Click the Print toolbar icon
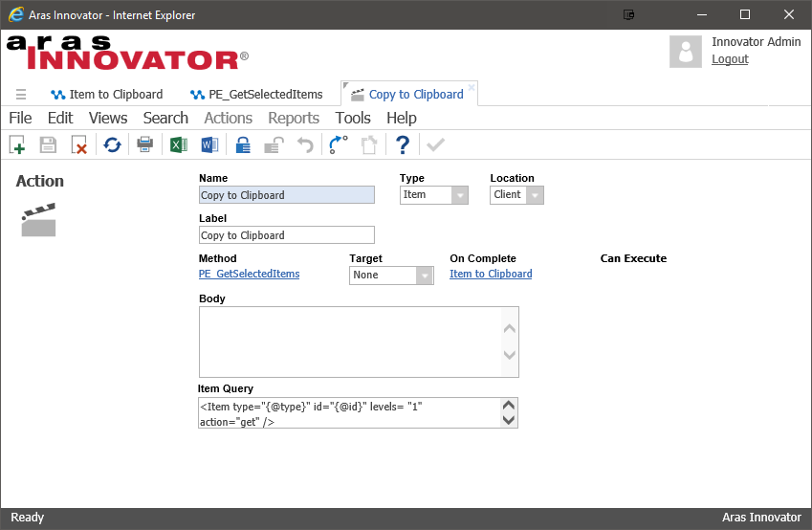This screenshot has width=812, height=530. pos(144,145)
